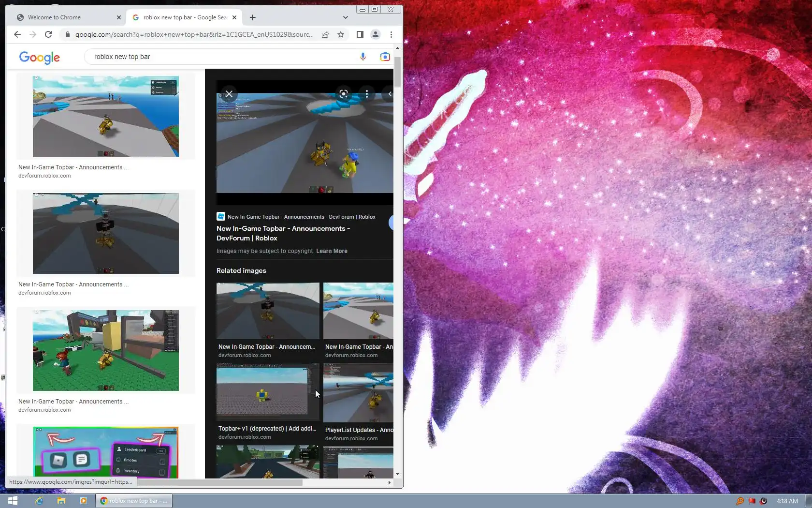Open related image Topbar+ v1 (deprecated)
Viewport: 812px width, 508px height.
[268, 392]
